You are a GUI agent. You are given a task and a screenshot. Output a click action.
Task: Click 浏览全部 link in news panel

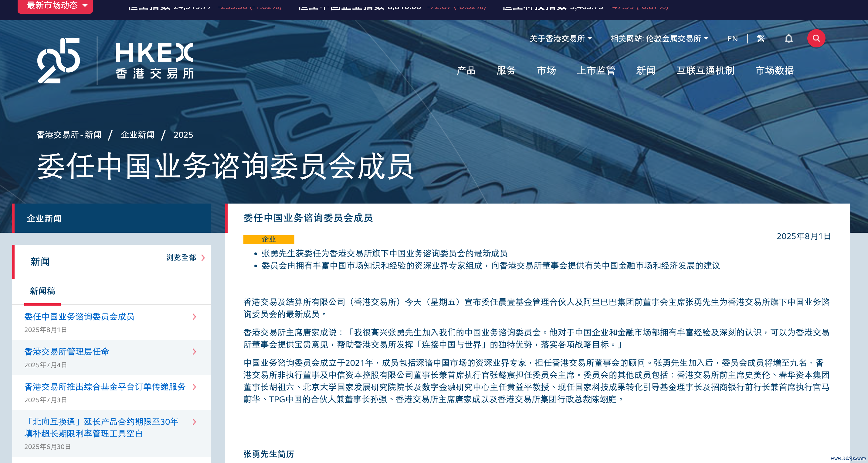(185, 258)
